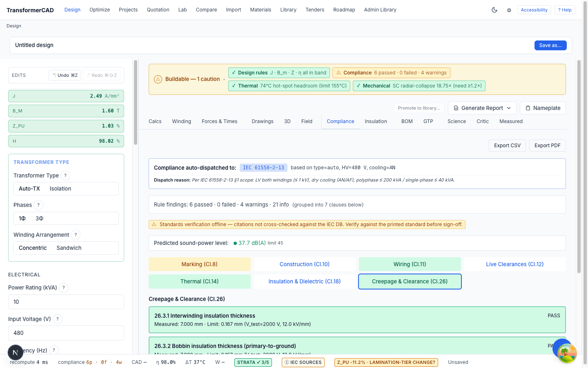Click the help icon for Input Voltage

click(x=58, y=319)
